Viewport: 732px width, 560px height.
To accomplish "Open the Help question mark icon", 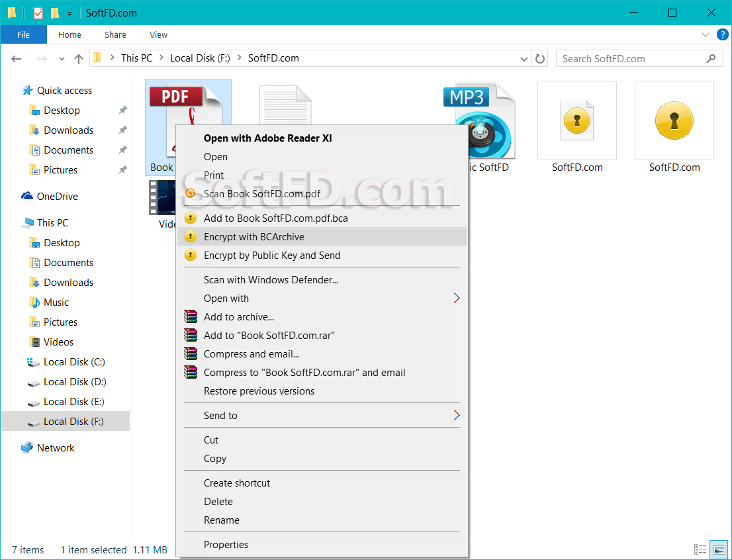I will coord(722,34).
